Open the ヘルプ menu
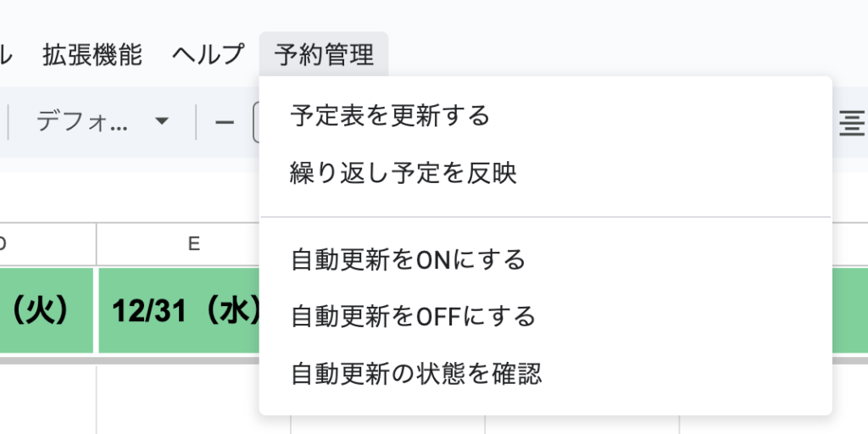 [x=208, y=54]
